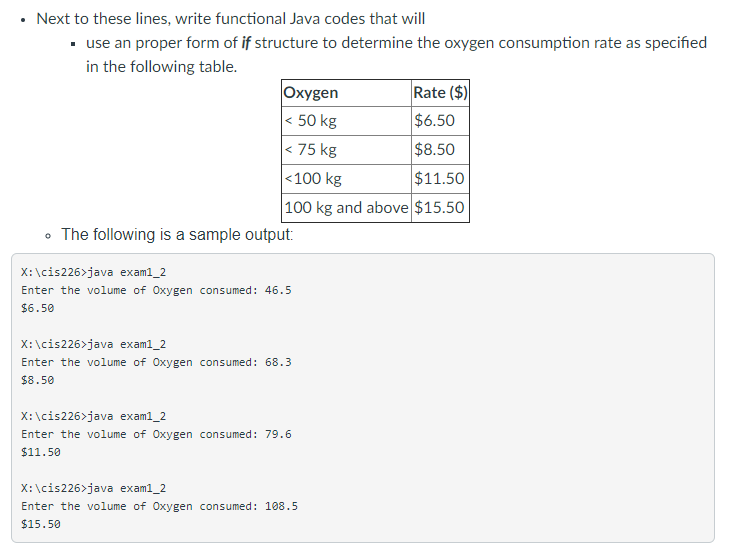Click the '100 kg and above' cell
729x557 pixels.
coord(346,207)
